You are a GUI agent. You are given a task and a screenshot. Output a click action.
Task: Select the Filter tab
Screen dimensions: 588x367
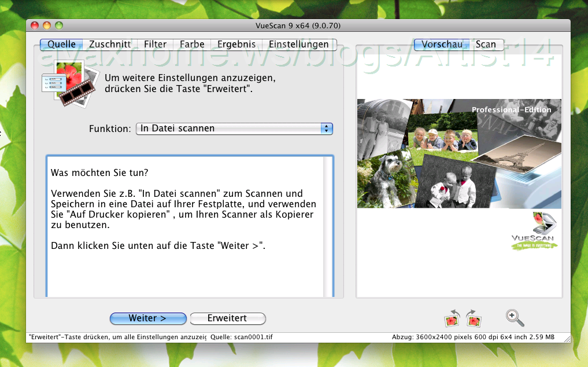click(x=156, y=45)
